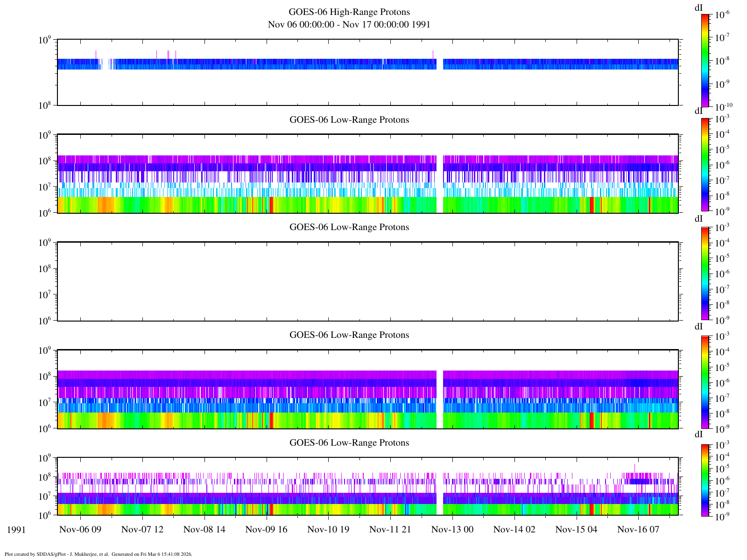Select the Nov-13 00 time axis label

click(x=452, y=529)
